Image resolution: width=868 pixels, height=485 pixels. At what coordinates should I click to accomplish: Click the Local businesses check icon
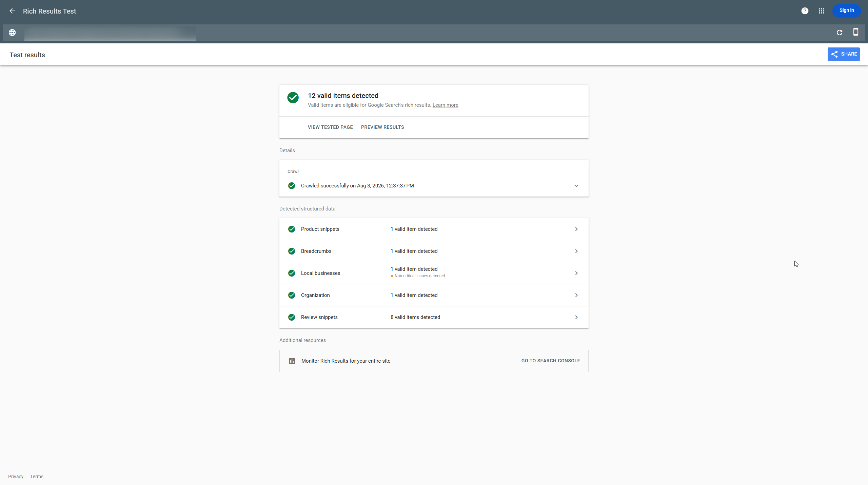click(x=292, y=273)
